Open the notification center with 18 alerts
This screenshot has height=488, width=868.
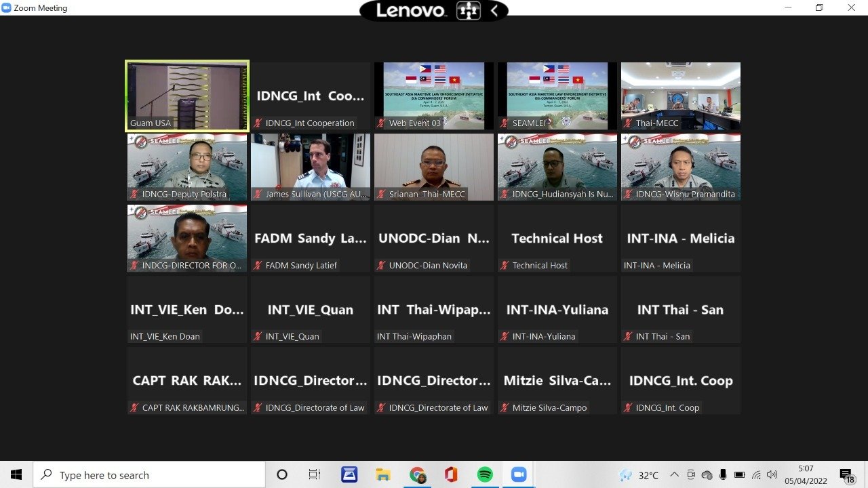[846, 475]
